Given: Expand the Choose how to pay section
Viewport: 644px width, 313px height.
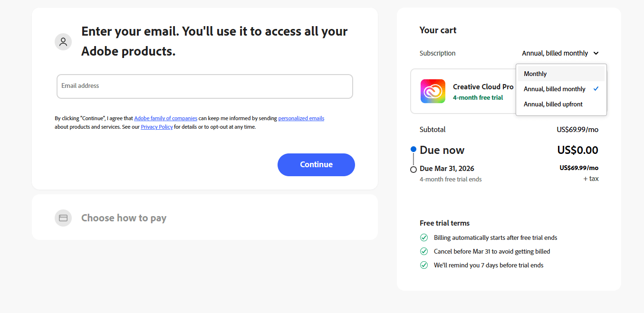Looking at the screenshot, I should click(124, 218).
